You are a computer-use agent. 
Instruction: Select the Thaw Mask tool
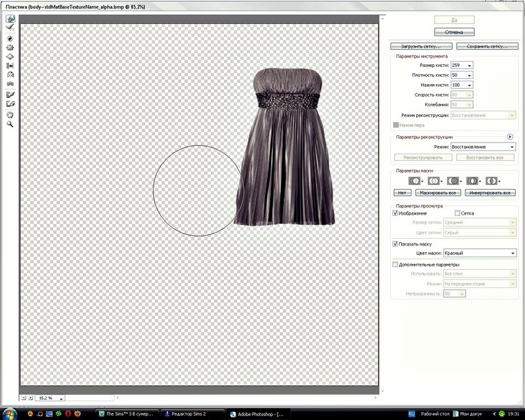pyautogui.click(x=10, y=104)
